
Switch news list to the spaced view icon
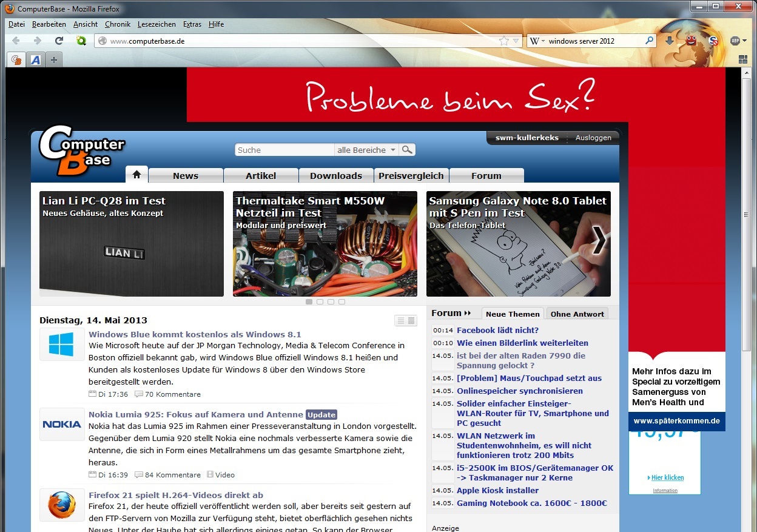point(400,321)
